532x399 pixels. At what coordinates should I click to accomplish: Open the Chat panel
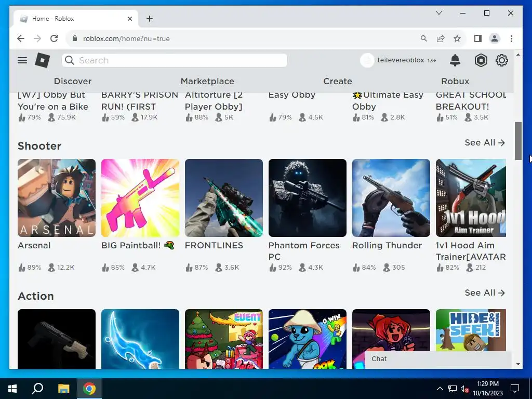click(438, 359)
